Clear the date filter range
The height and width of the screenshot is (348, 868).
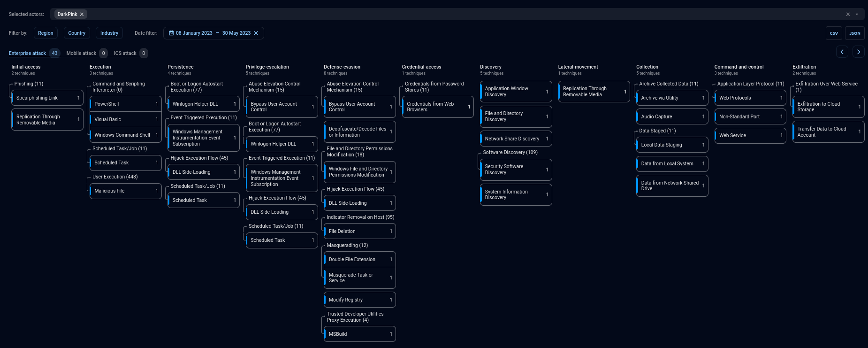[x=256, y=33]
